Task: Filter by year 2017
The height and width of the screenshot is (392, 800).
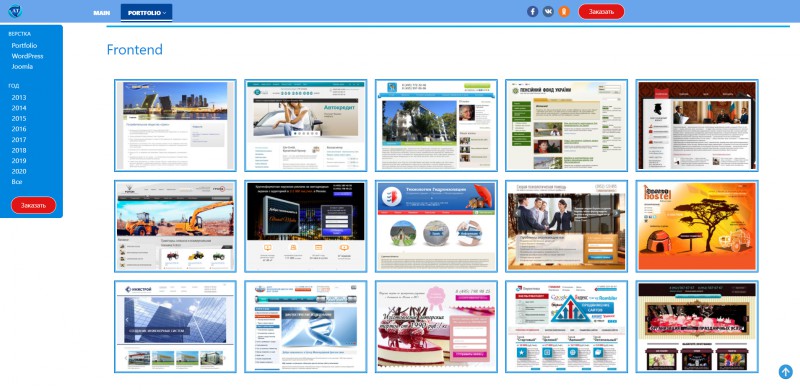Action: coord(19,140)
